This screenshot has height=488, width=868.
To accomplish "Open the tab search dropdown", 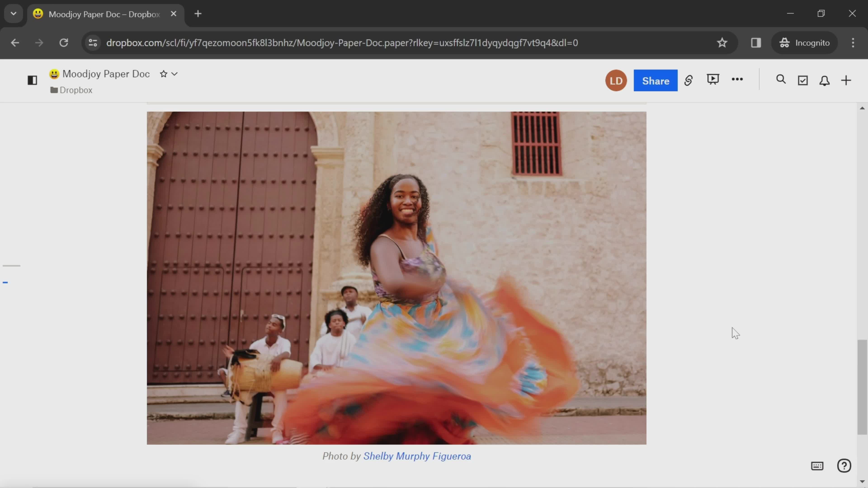I will 14,14.
